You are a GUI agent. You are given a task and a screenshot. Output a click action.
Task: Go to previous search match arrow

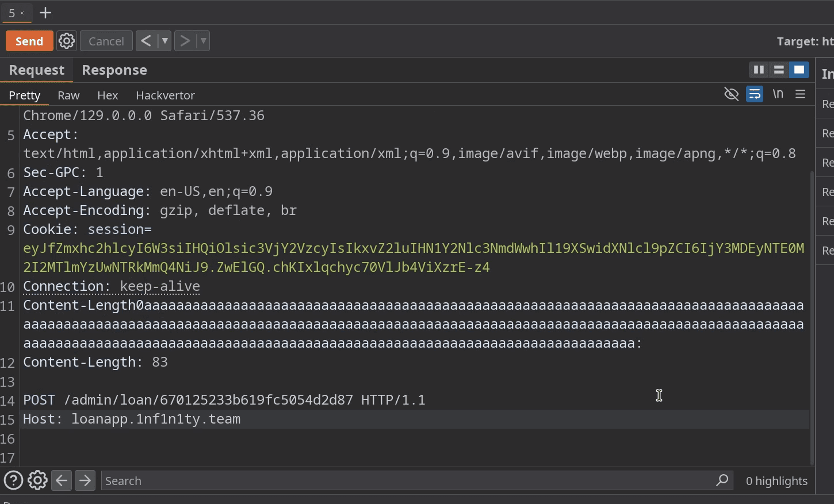point(62,480)
